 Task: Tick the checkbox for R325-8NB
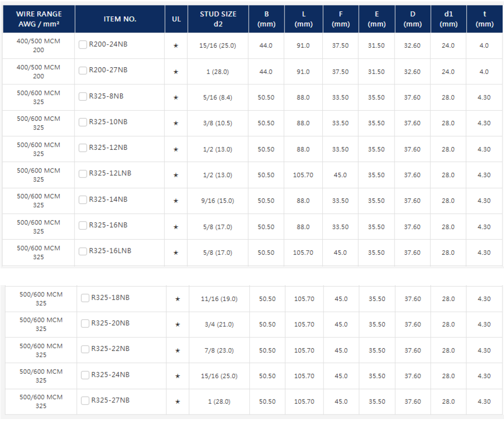(x=83, y=96)
